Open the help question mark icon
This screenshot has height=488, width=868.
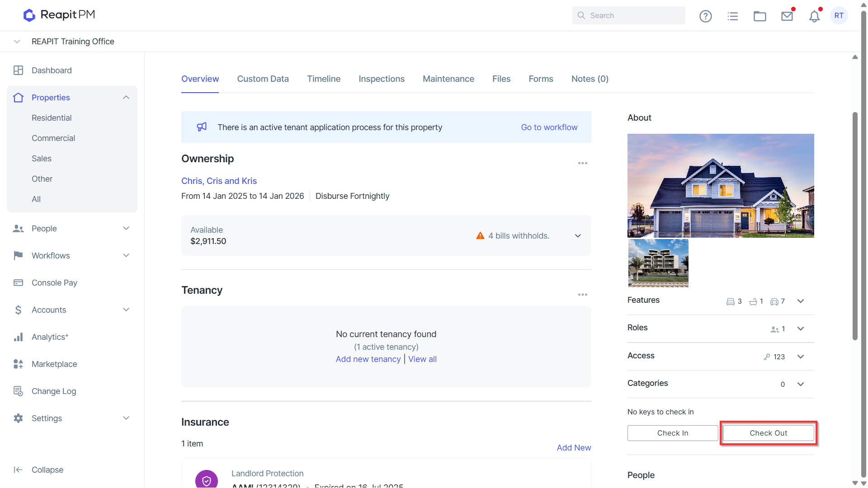pyautogui.click(x=705, y=16)
